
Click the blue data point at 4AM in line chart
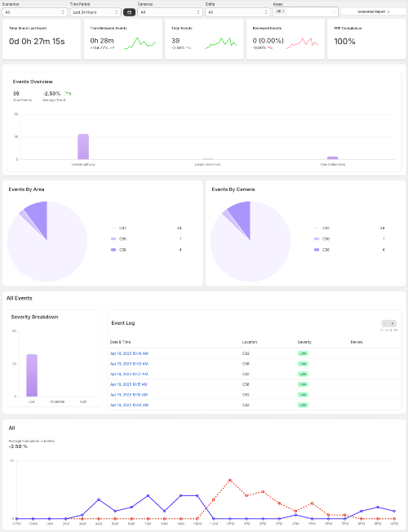click(x=99, y=499)
